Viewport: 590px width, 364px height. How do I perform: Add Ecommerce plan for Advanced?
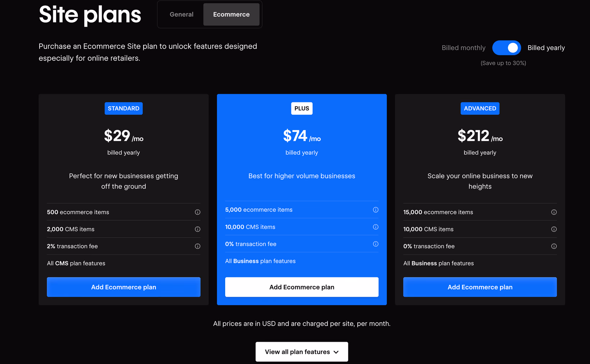[x=480, y=287]
